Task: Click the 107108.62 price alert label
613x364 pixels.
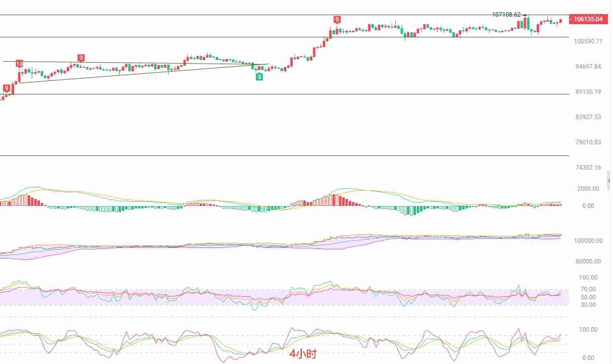Action: click(x=506, y=15)
